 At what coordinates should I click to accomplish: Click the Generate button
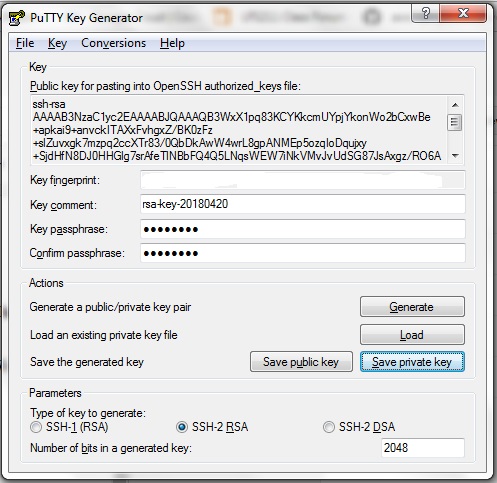click(x=412, y=307)
